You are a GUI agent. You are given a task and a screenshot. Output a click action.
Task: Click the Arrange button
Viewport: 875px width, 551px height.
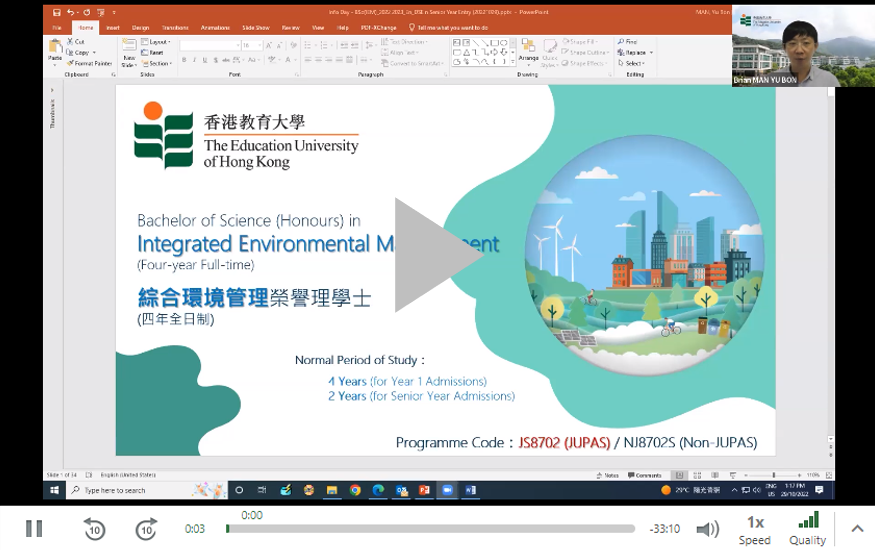coord(528,52)
